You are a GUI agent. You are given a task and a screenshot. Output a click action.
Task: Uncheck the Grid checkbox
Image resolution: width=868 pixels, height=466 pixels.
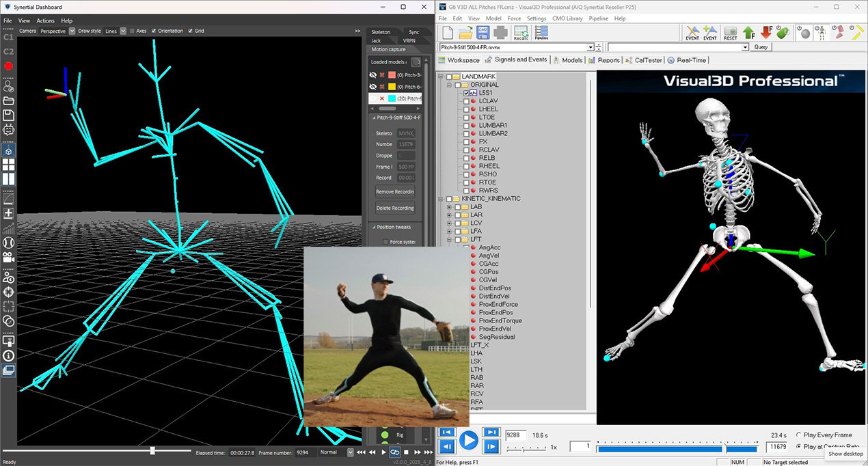[191, 31]
